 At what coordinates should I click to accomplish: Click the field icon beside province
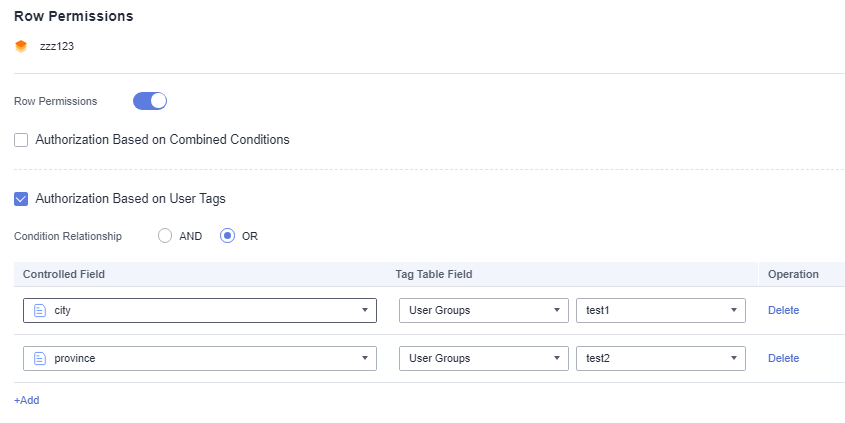pos(40,358)
